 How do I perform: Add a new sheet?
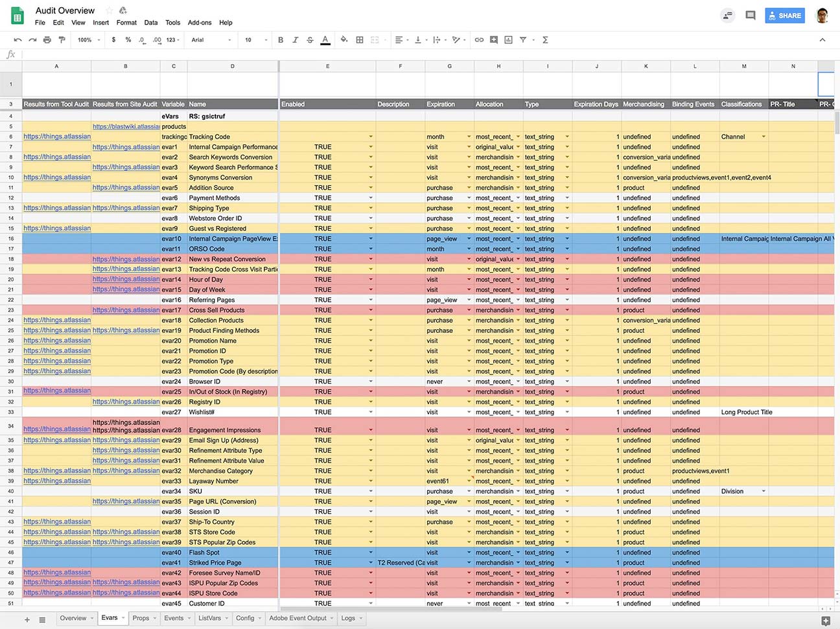click(27, 619)
